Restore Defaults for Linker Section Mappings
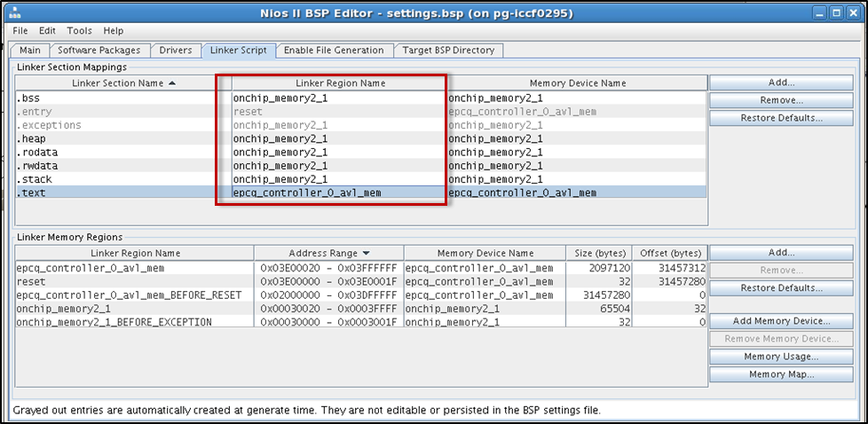Viewport: 868px width, 424px height. (x=781, y=118)
